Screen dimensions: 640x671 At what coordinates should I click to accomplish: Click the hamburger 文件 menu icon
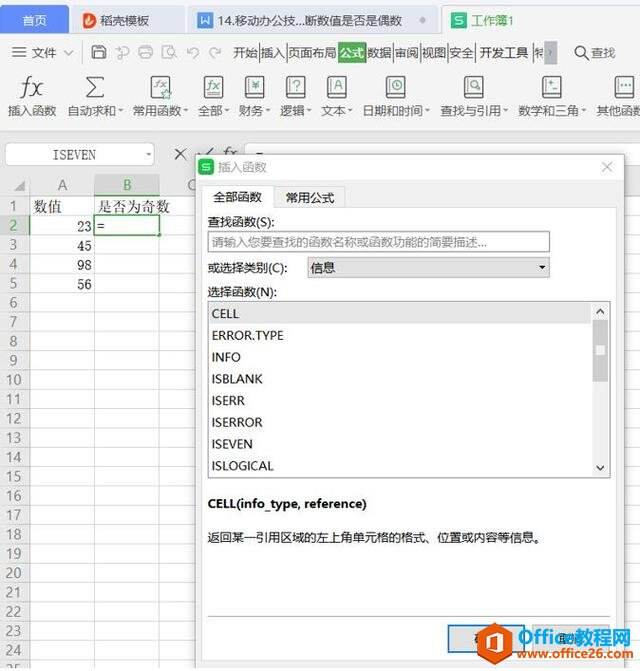pos(19,52)
